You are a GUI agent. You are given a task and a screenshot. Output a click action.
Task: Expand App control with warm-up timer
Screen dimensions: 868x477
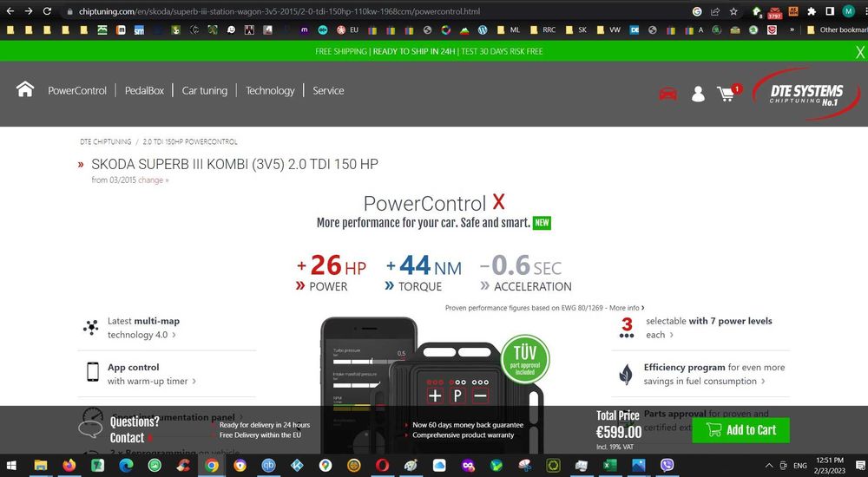152,374
